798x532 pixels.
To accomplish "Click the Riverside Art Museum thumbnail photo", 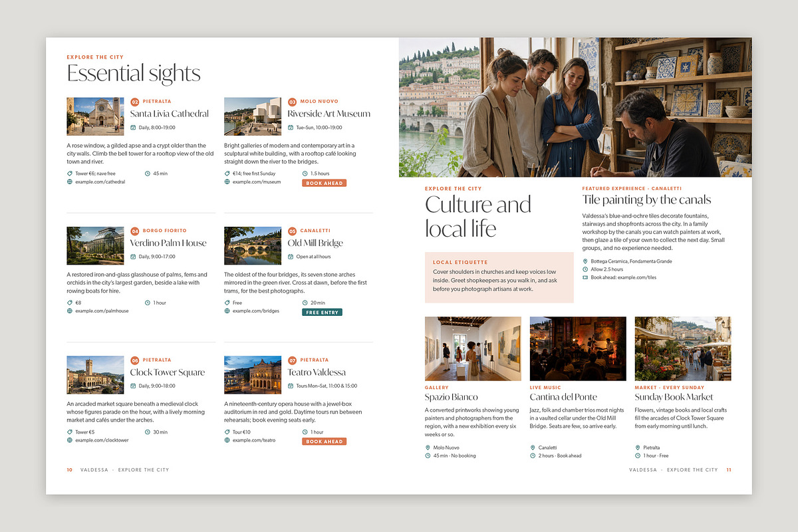I will tap(253, 116).
